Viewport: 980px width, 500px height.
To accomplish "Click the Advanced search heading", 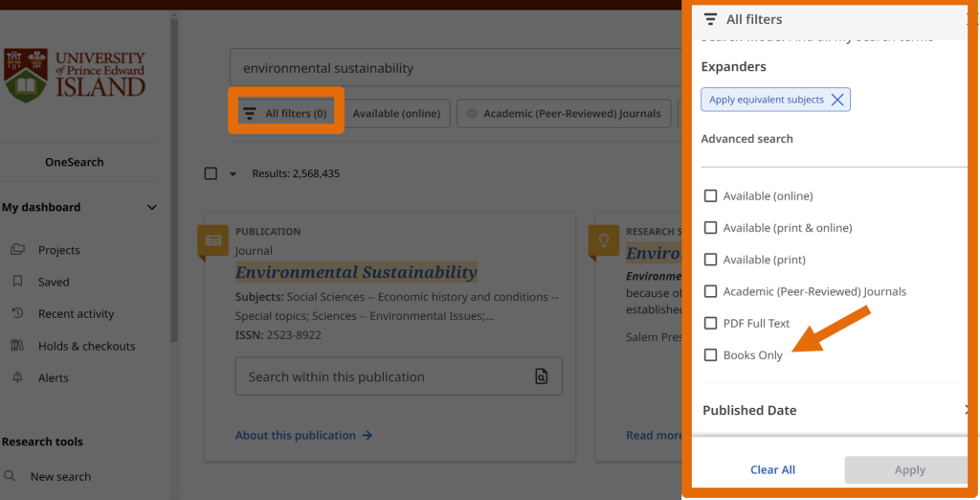I will click(746, 139).
